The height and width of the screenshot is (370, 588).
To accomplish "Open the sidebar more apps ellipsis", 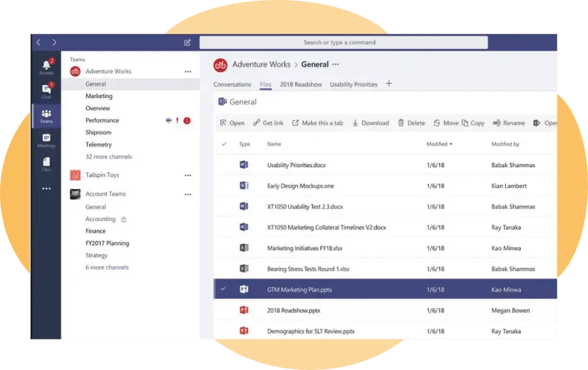I will pos(46,189).
